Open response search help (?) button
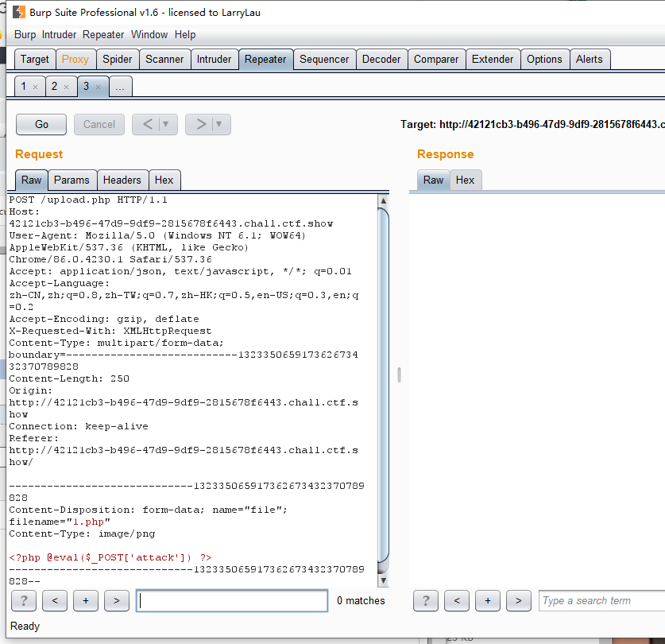This screenshot has height=644, width=665. click(426, 601)
